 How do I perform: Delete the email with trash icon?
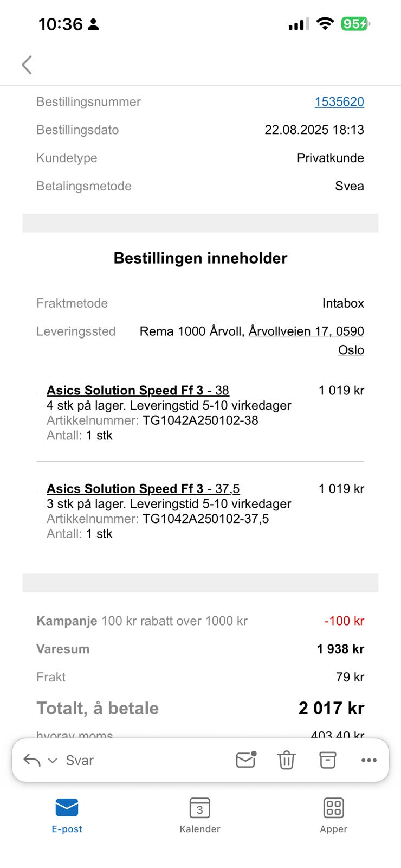[286, 760]
